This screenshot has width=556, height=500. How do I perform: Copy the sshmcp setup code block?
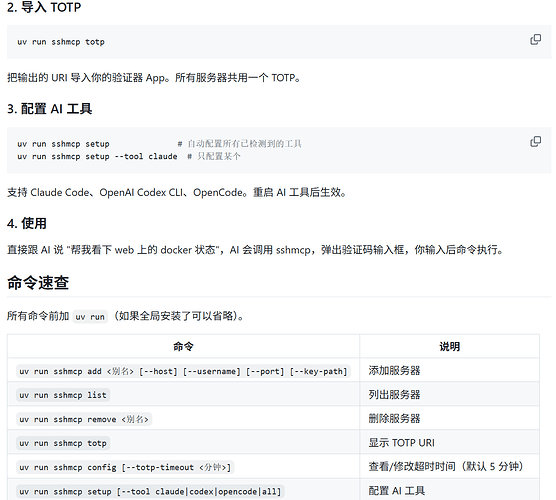(535, 141)
